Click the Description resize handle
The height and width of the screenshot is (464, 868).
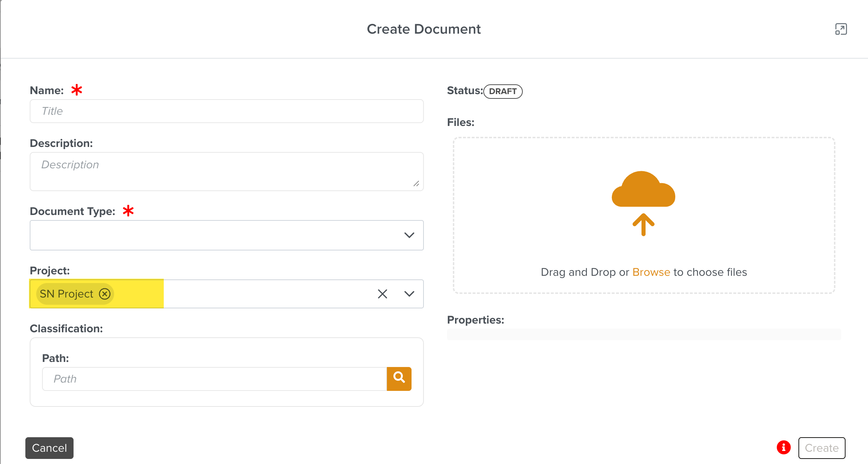tap(416, 184)
